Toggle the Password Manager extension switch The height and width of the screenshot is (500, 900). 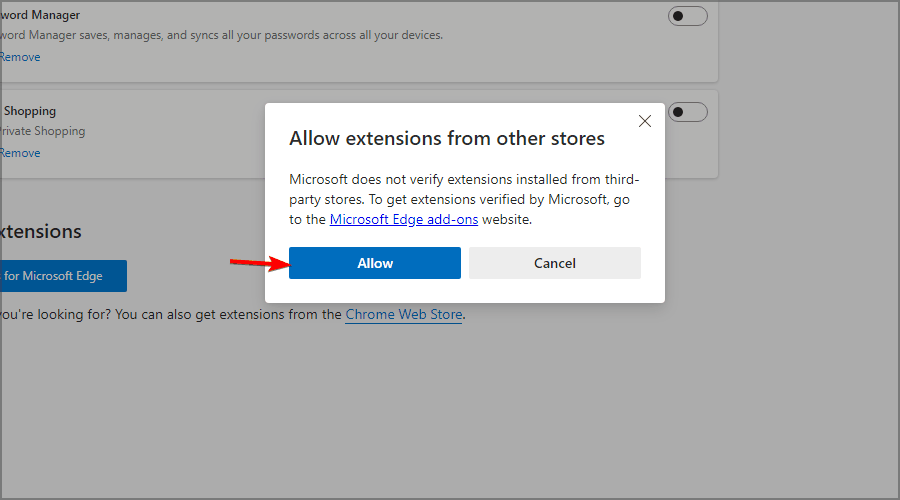click(x=688, y=16)
